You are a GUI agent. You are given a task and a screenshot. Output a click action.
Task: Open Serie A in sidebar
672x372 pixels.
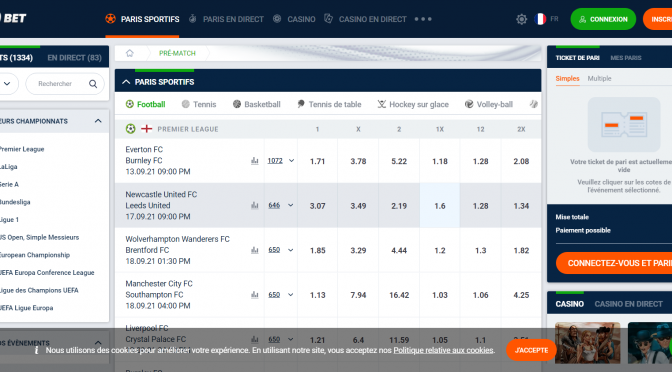[x=9, y=184]
